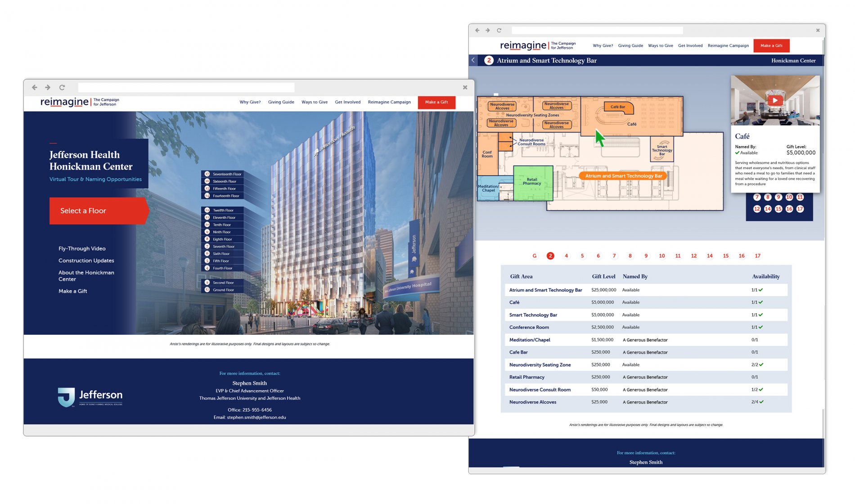Click reload icon in right browser window

pyautogui.click(x=499, y=30)
